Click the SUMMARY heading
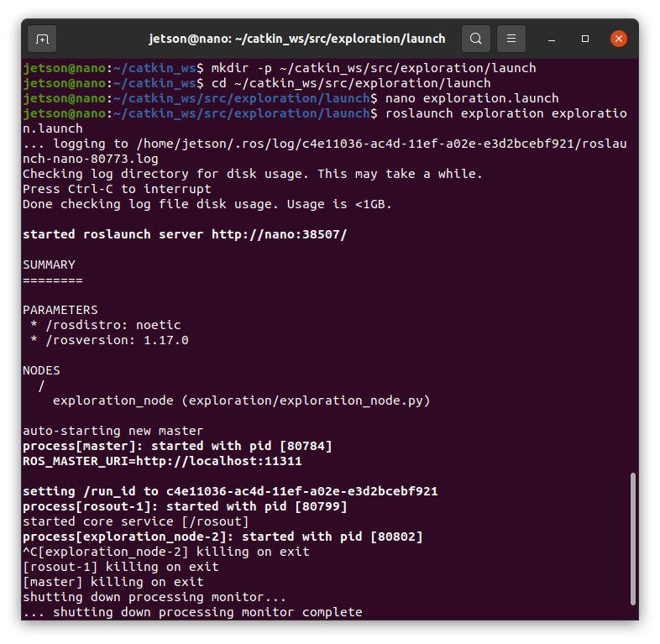The height and width of the screenshot is (644, 660). click(49, 264)
